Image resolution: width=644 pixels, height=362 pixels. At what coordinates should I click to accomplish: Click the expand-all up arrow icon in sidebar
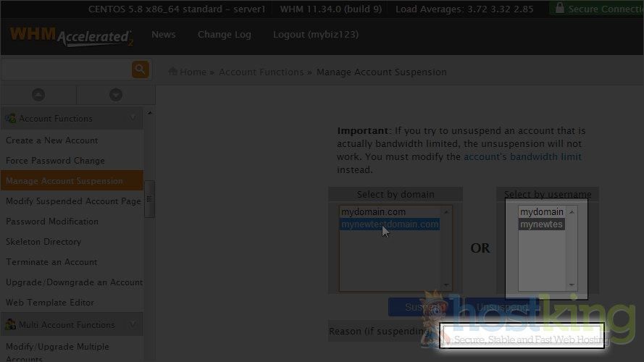38,95
